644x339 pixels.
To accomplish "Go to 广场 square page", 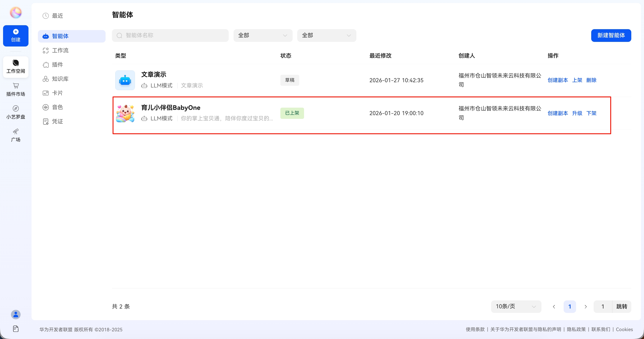I will click(x=16, y=135).
